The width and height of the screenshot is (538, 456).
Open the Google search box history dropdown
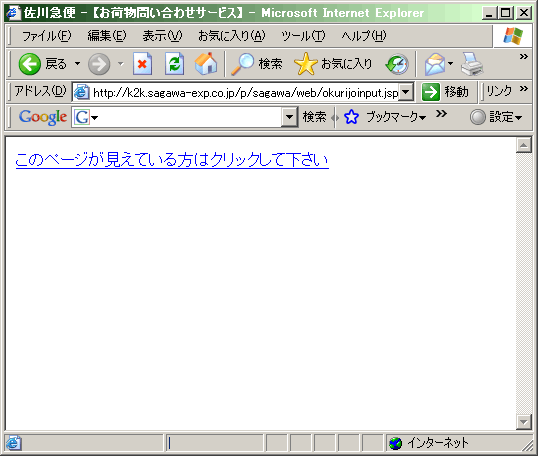pos(289,117)
